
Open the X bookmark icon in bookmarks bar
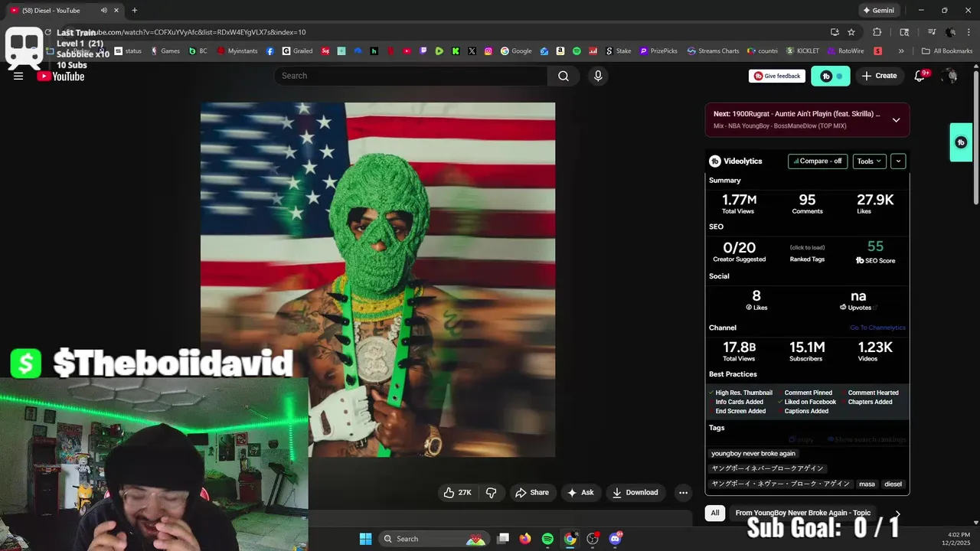pos(472,51)
